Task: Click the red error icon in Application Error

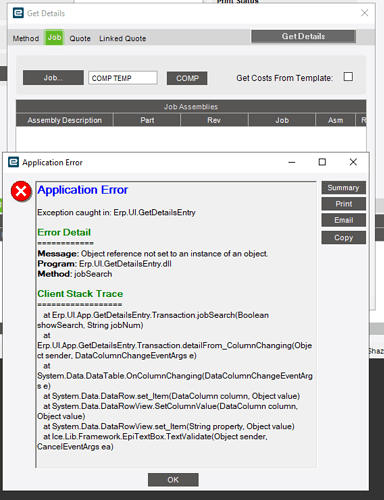Action: (21, 191)
